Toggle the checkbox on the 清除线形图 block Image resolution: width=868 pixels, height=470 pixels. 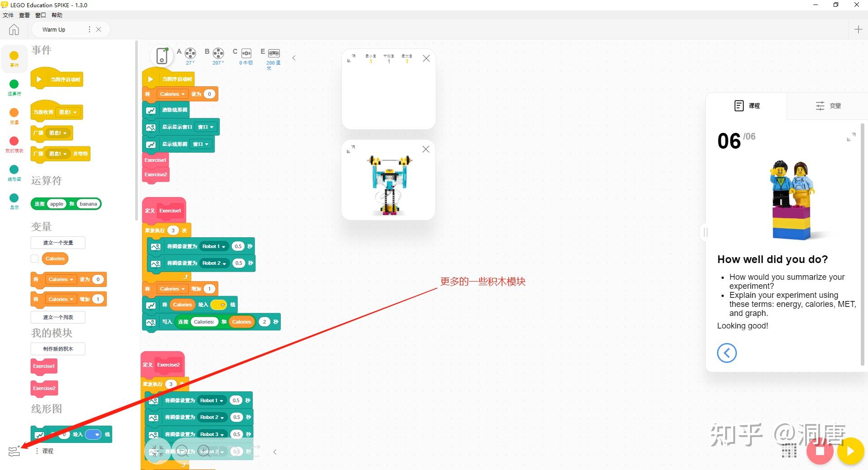pos(151,110)
